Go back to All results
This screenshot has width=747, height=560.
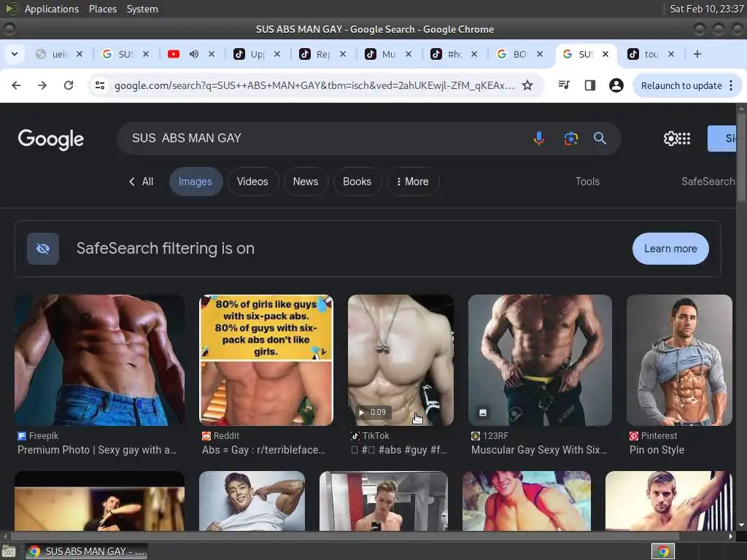tap(141, 182)
